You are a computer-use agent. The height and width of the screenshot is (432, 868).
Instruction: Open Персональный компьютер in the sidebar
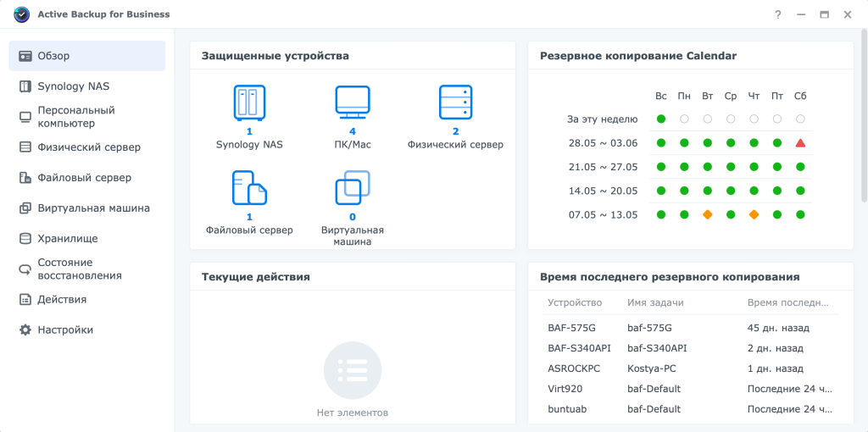click(87, 117)
